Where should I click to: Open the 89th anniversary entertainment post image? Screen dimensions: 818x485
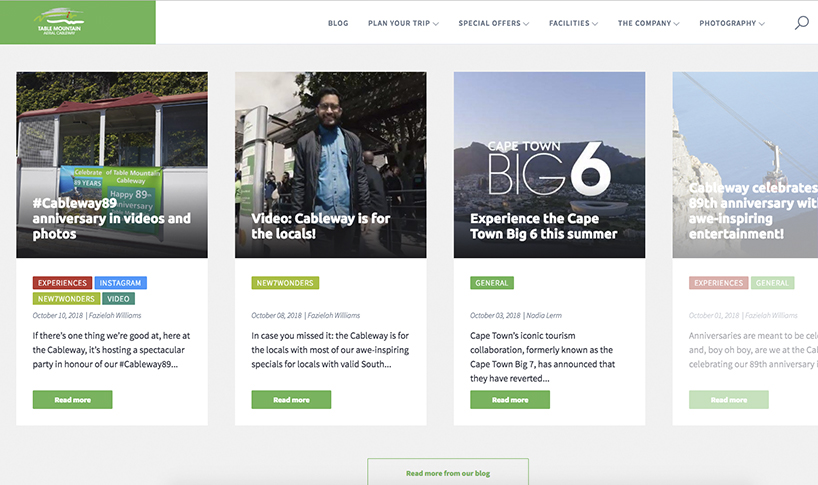coord(745,165)
